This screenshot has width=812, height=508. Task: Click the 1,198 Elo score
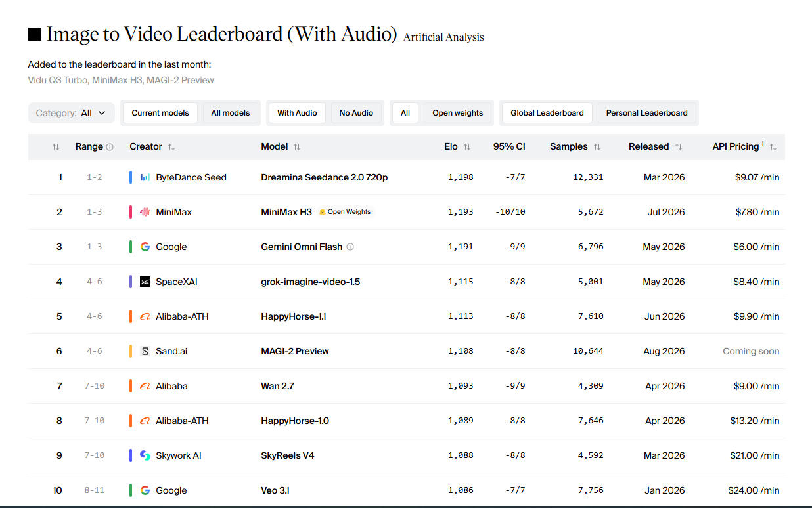tap(461, 177)
